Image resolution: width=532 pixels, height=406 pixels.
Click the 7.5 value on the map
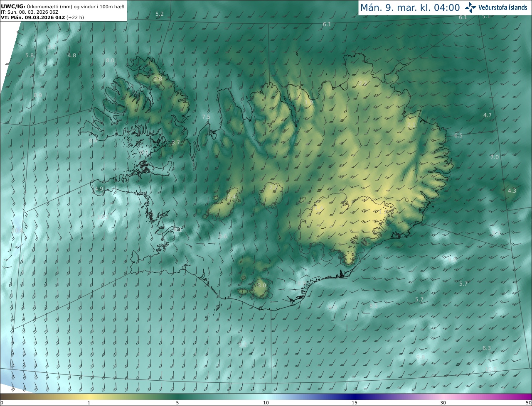pyautogui.click(x=206, y=117)
